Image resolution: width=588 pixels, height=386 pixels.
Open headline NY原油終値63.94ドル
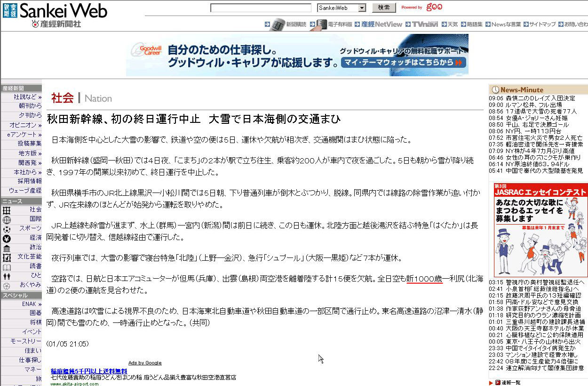coord(537,164)
